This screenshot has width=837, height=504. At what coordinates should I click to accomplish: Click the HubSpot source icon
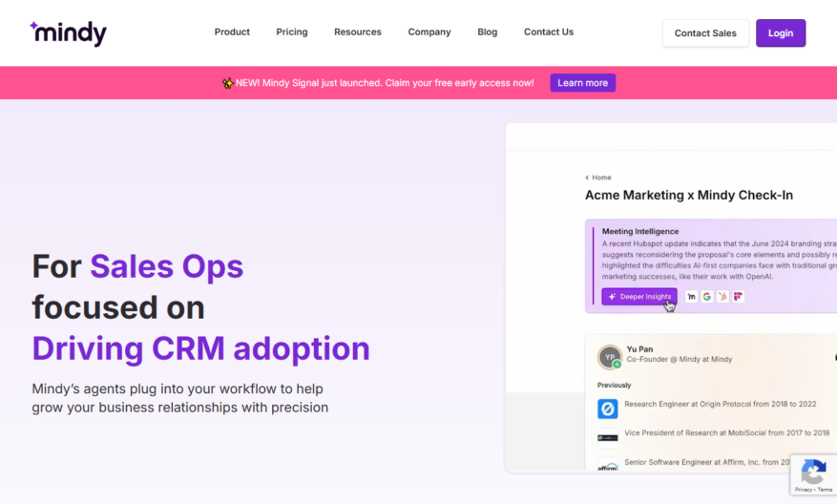tap(722, 296)
